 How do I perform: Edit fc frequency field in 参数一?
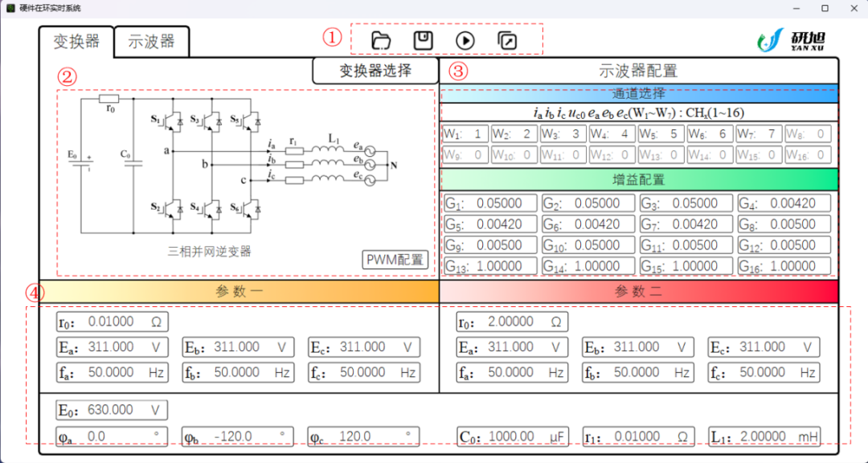364,372
